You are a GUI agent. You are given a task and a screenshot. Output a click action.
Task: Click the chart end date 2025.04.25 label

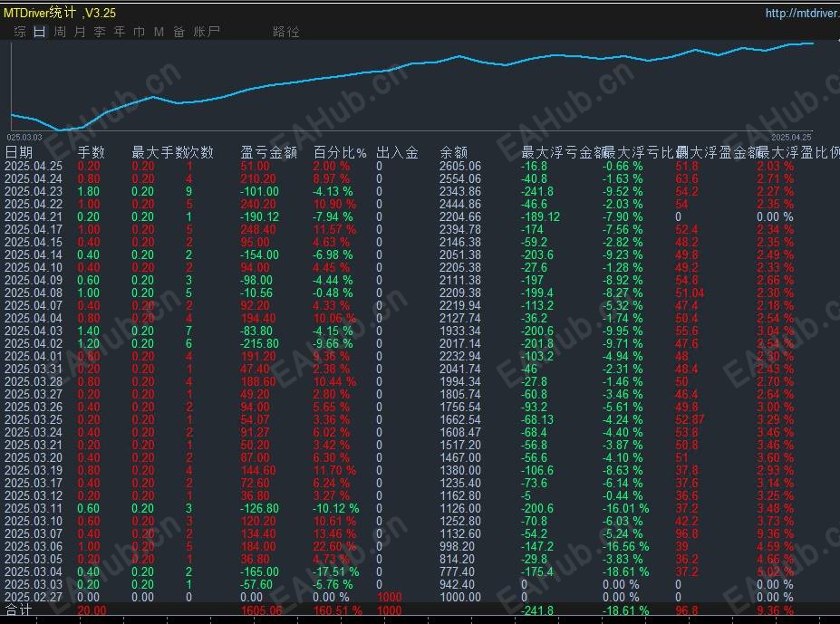click(x=791, y=138)
